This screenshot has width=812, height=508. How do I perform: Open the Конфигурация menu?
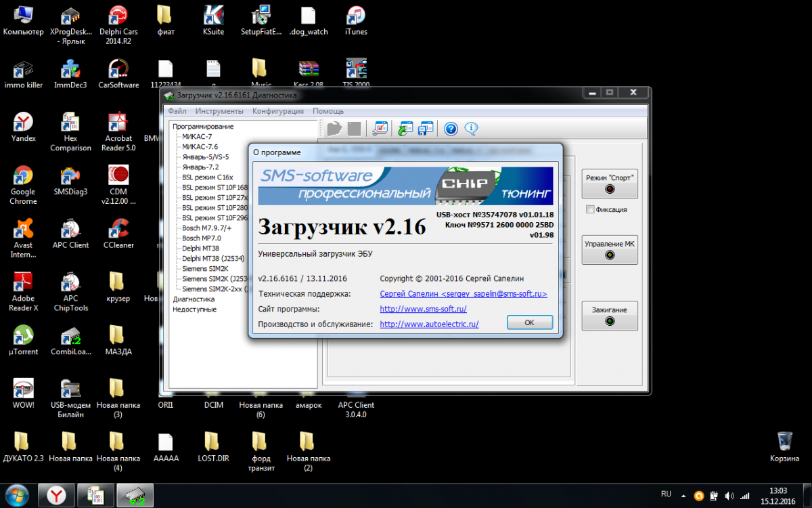pyautogui.click(x=278, y=111)
